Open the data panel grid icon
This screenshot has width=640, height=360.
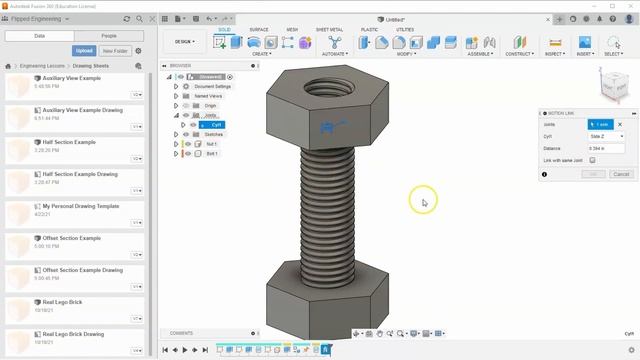pyautogui.click(x=165, y=19)
